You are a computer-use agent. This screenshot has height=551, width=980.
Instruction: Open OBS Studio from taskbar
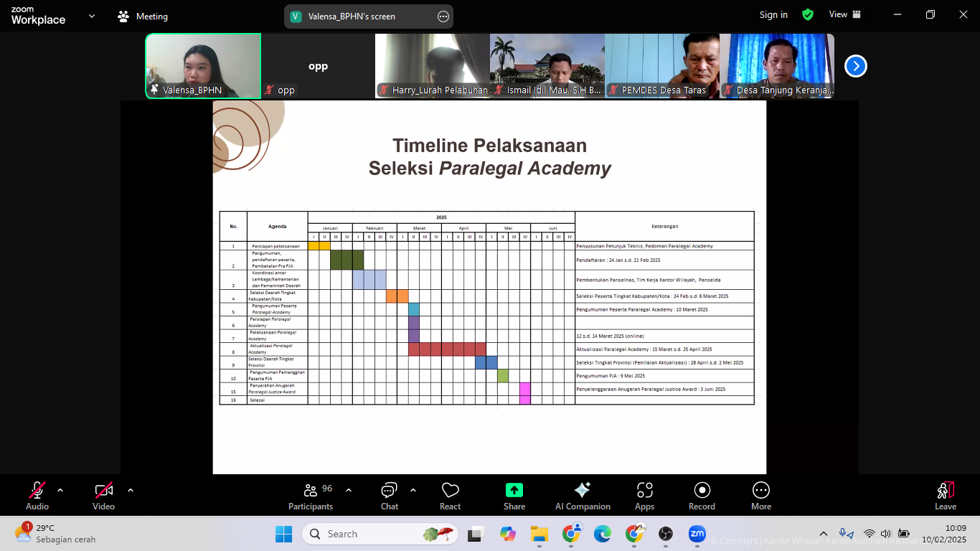tap(666, 534)
